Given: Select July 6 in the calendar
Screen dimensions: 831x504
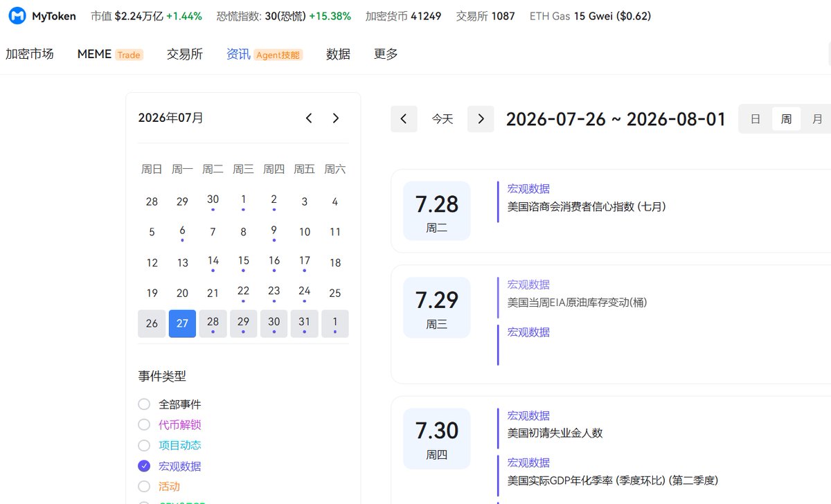Looking at the screenshot, I should coord(182,232).
